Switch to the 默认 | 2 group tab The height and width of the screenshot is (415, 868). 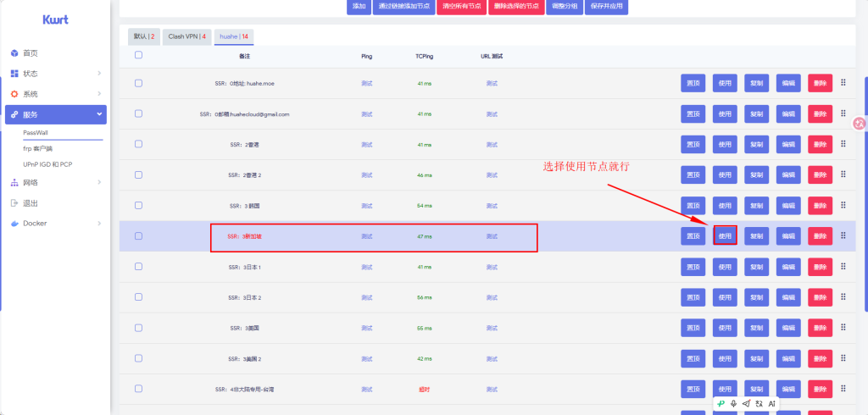pyautogui.click(x=144, y=36)
